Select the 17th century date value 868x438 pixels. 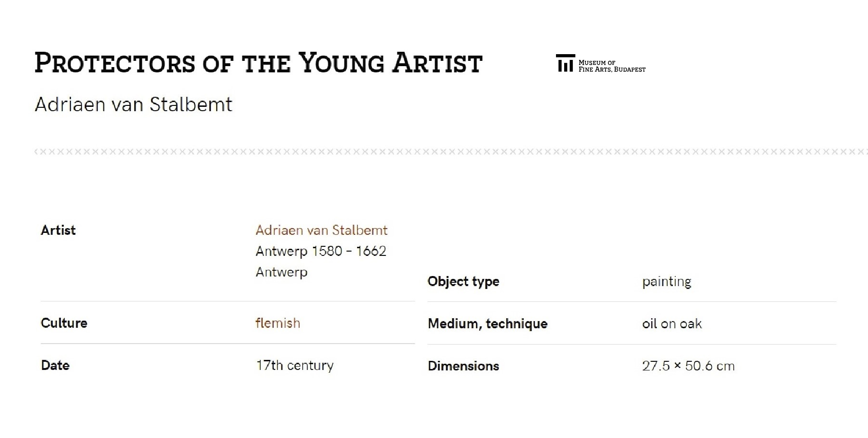[295, 365]
